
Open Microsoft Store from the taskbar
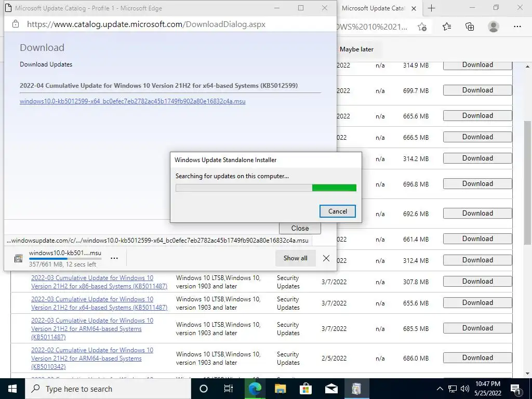[305, 389]
